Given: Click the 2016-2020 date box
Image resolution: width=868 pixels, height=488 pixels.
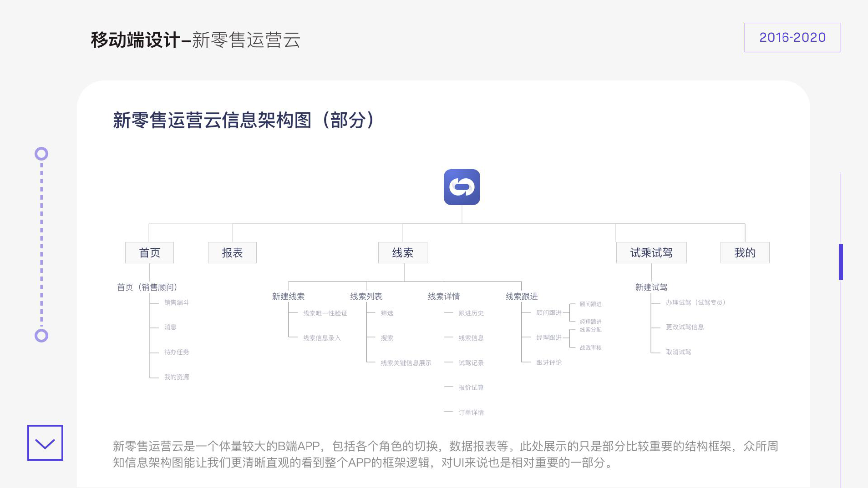Looking at the screenshot, I should pos(792,37).
